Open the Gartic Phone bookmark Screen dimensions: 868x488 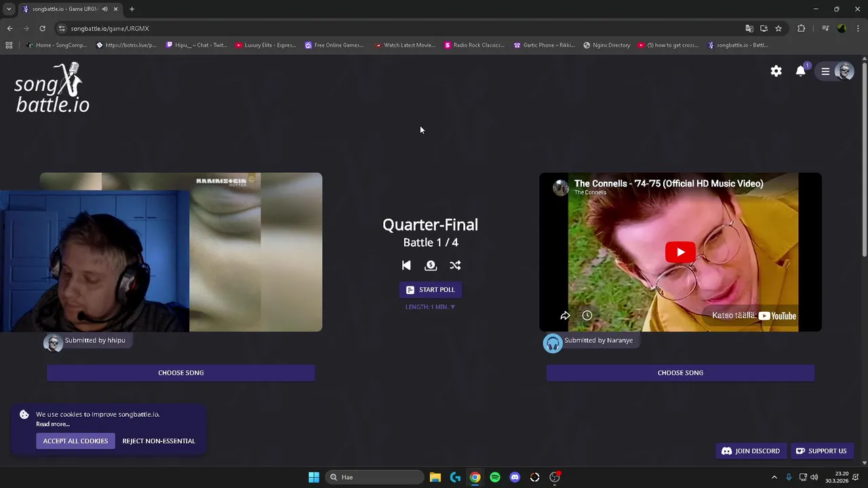coord(545,45)
